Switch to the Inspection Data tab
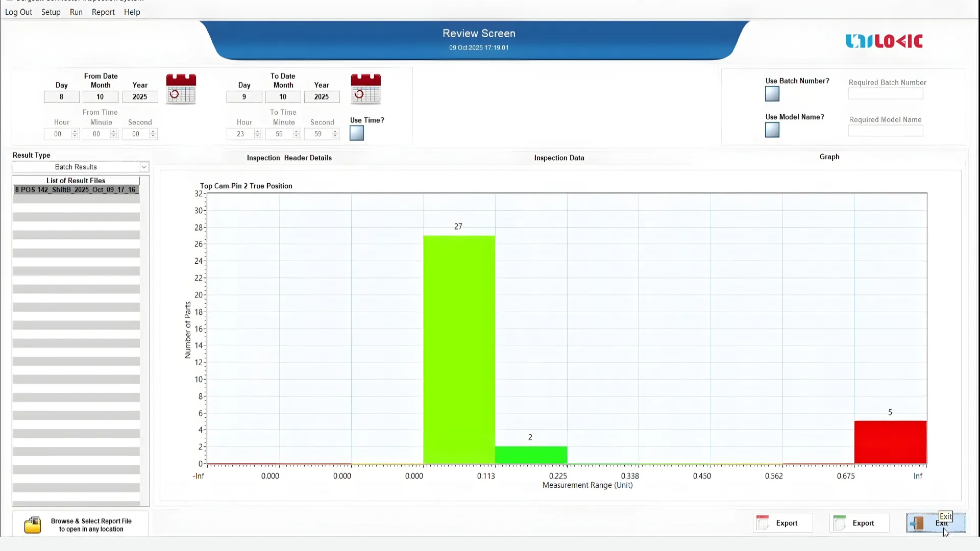 coord(559,158)
